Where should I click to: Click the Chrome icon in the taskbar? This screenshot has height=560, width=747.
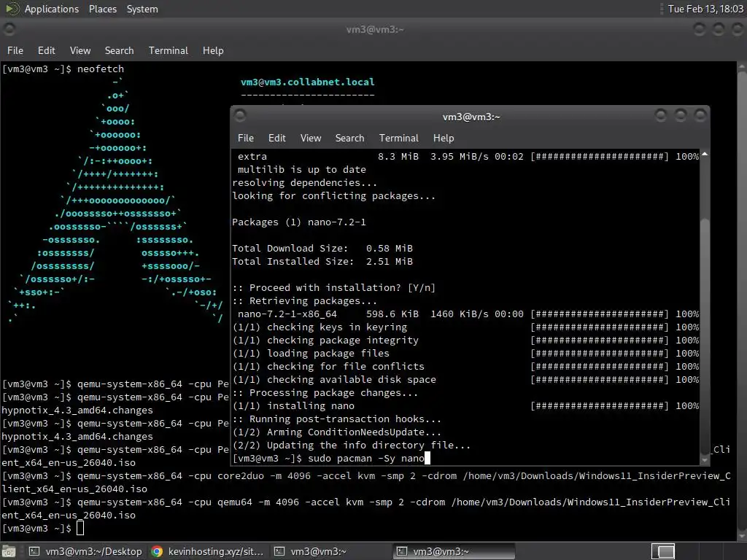[x=156, y=551]
